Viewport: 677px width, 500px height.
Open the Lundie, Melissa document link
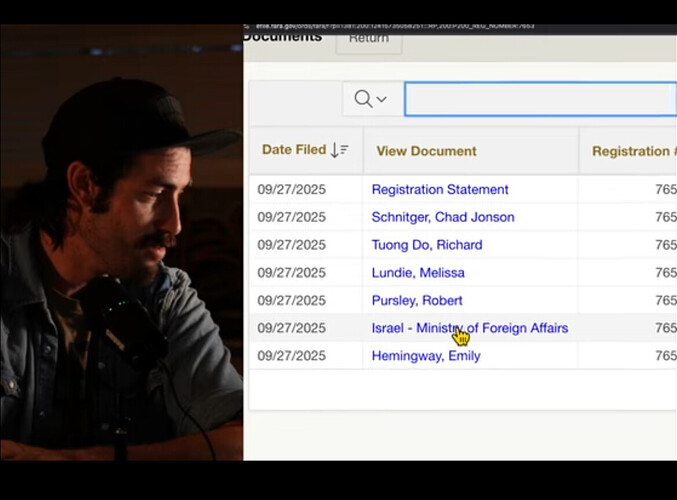click(418, 273)
